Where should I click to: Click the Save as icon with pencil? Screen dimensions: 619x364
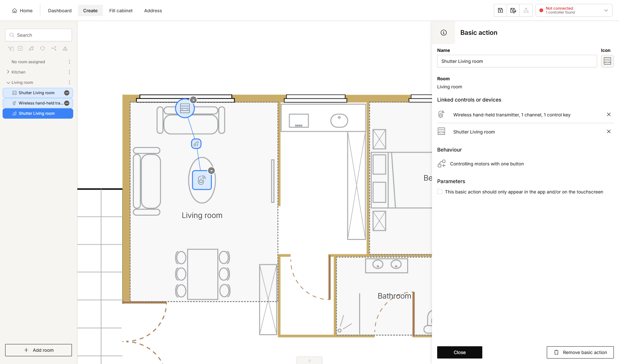pos(513,10)
